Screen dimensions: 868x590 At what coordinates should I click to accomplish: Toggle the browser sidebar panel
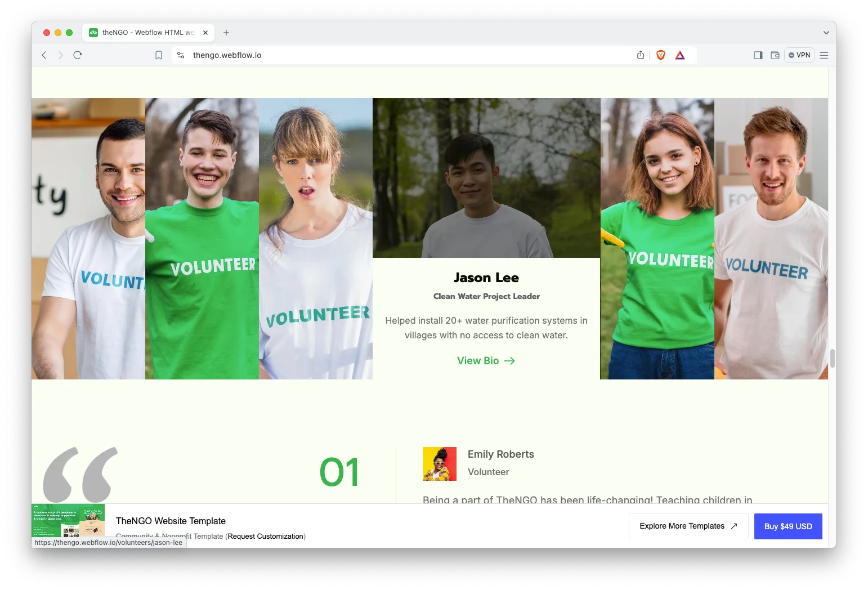(x=758, y=55)
